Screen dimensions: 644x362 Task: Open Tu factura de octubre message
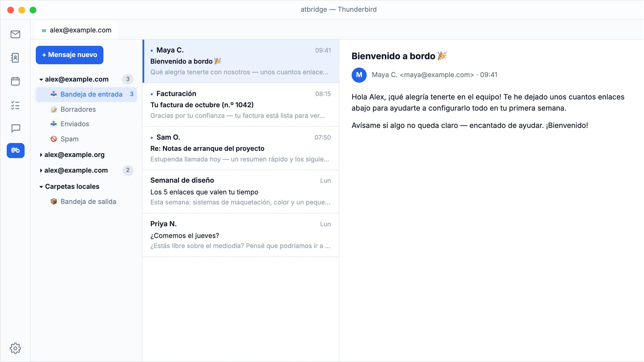[241, 105]
